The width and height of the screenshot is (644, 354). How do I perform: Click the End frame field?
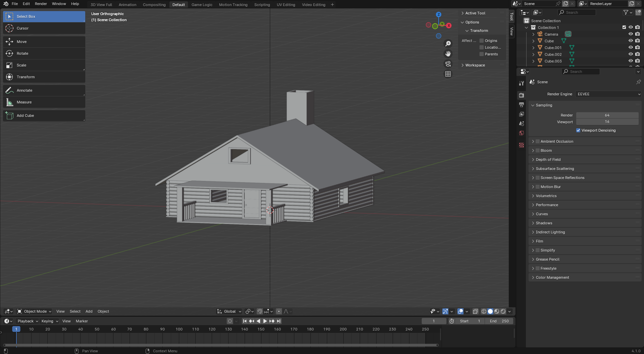[x=499, y=321]
